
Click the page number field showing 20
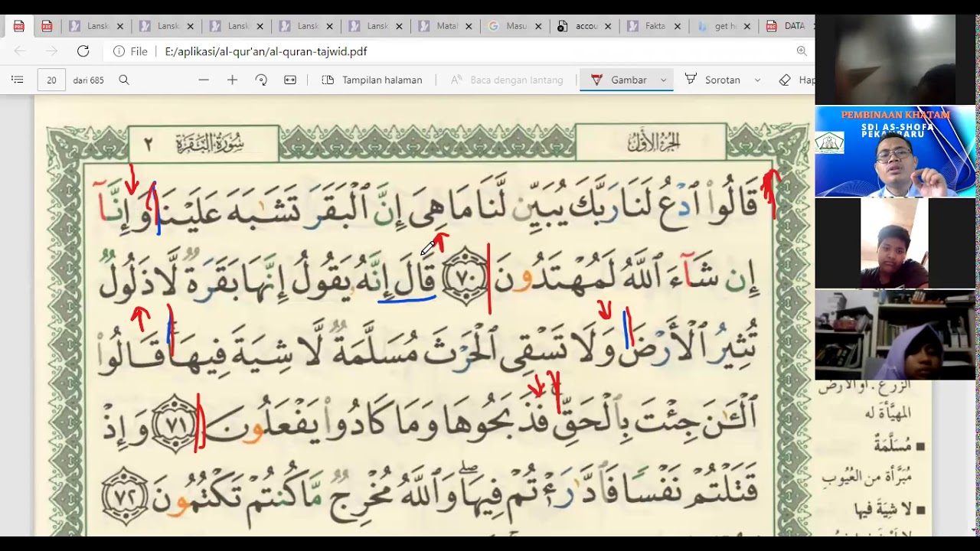[x=51, y=80]
